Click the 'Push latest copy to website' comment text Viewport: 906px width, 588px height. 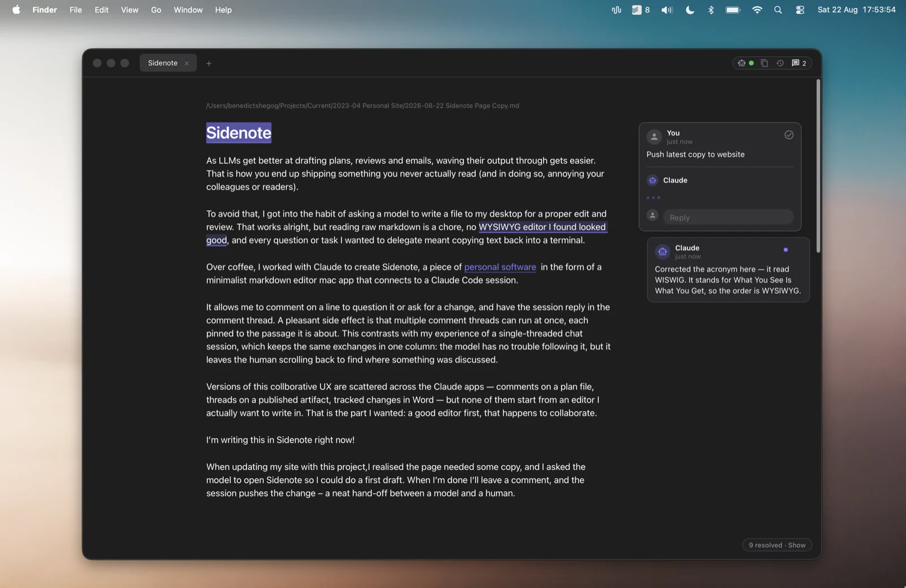click(695, 154)
